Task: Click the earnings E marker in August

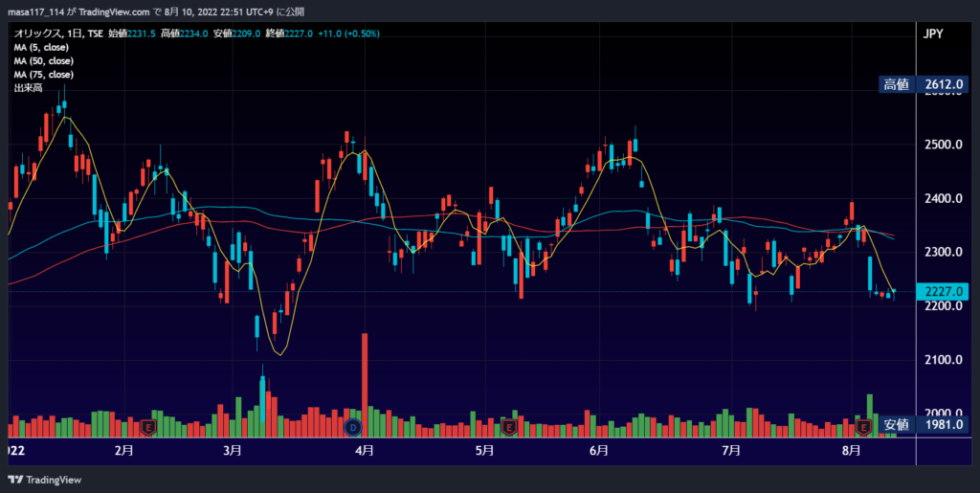Action: (863, 427)
